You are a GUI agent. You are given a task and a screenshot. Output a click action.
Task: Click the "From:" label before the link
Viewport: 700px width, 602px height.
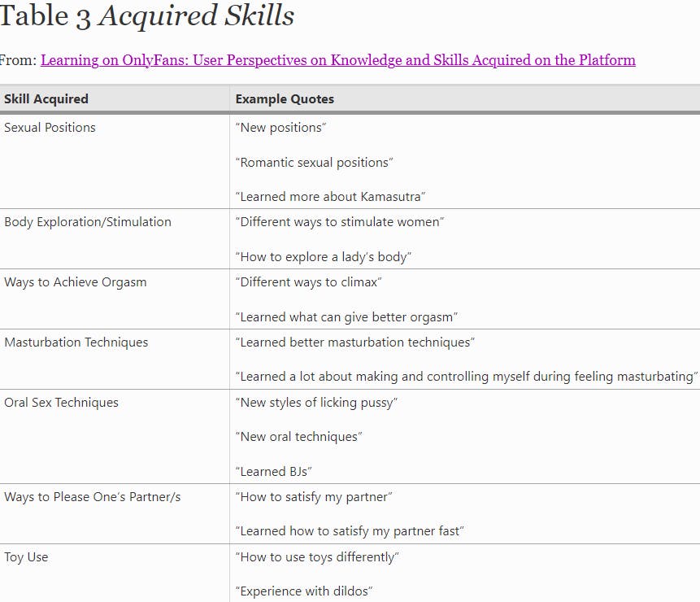(x=17, y=60)
